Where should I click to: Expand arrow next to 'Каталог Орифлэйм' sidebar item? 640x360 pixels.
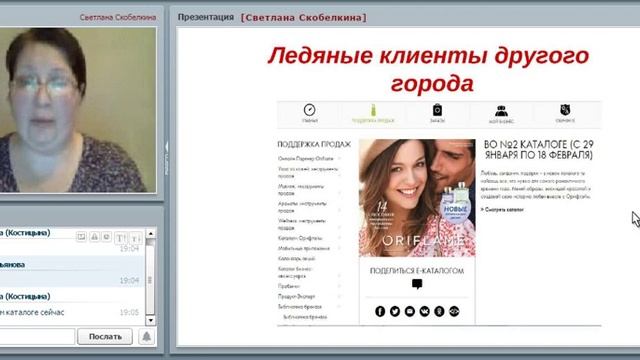[339, 238]
